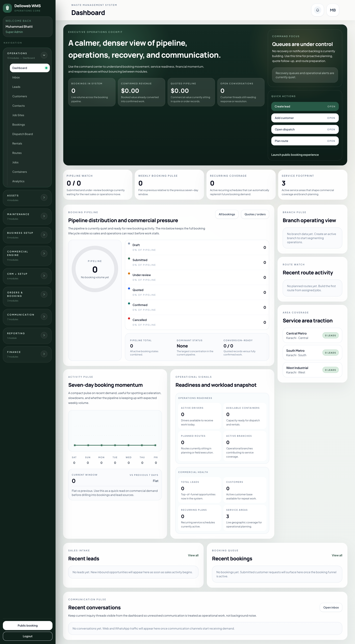Image resolution: width=355 pixels, height=644 pixels.
Task: Click the Recurring Coverage card
Action: click(x=241, y=185)
